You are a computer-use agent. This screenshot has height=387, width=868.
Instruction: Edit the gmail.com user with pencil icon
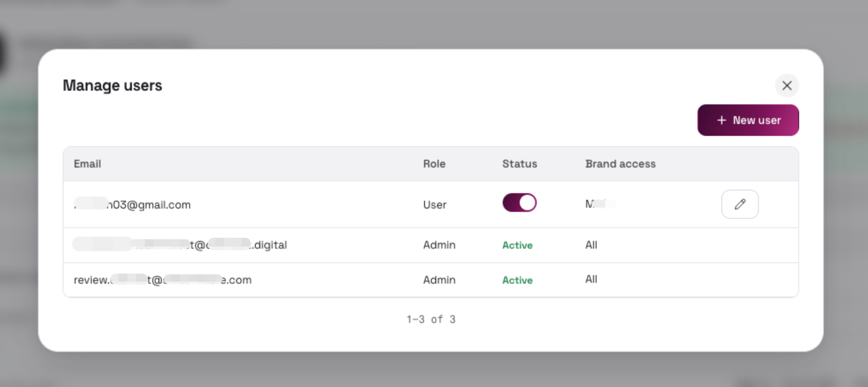[740, 204]
